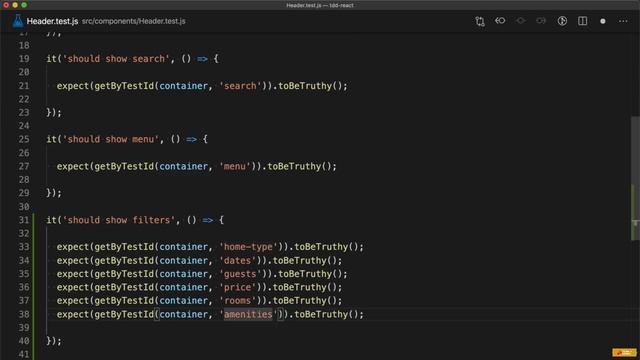Click line number 31 in gutter

(24, 220)
